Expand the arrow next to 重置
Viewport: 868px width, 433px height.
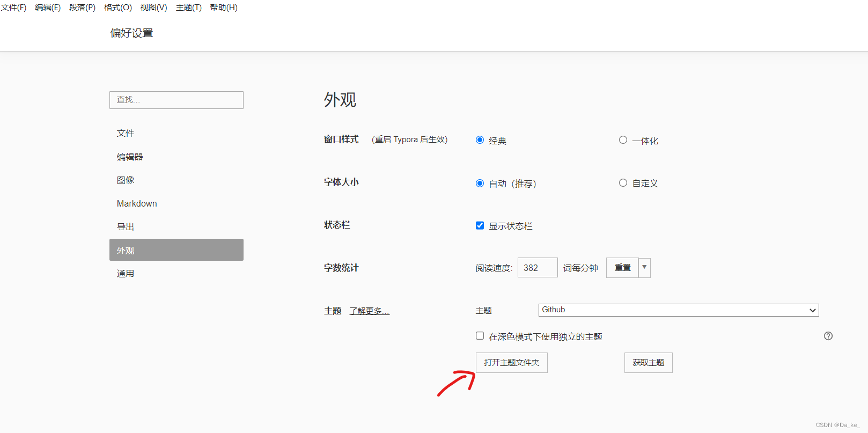(644, 268)
